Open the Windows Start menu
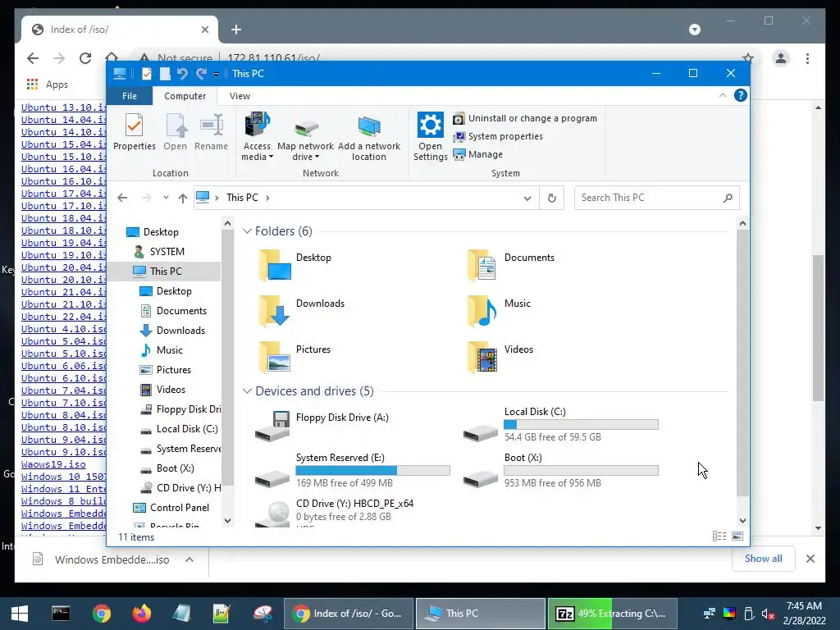 tap(20, 614)
